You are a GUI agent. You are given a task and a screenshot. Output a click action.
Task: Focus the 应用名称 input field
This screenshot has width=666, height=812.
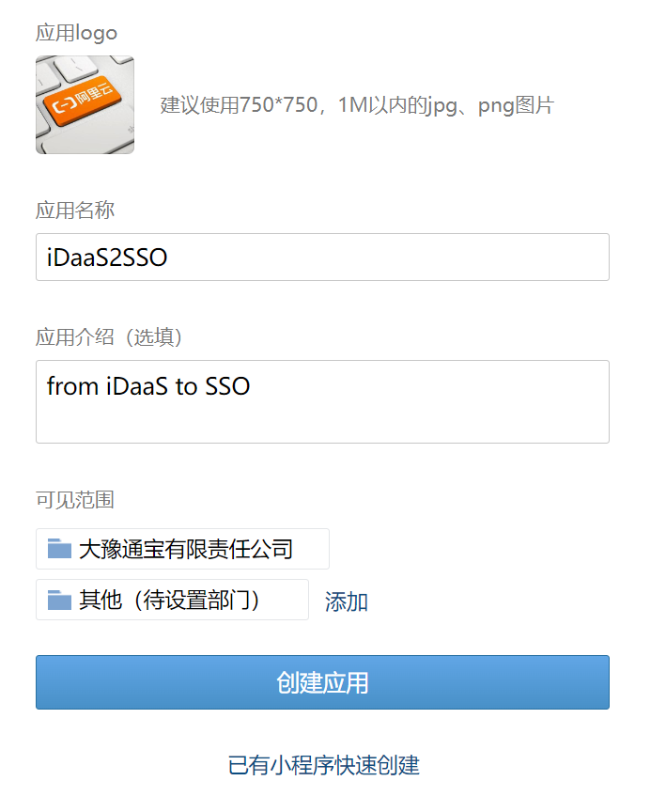point(322,257)
